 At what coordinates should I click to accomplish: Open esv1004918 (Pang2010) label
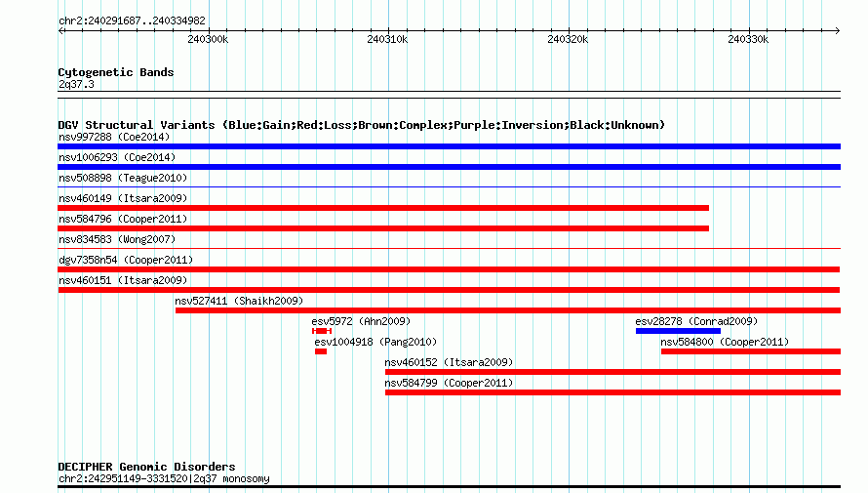tap(375, 342)
